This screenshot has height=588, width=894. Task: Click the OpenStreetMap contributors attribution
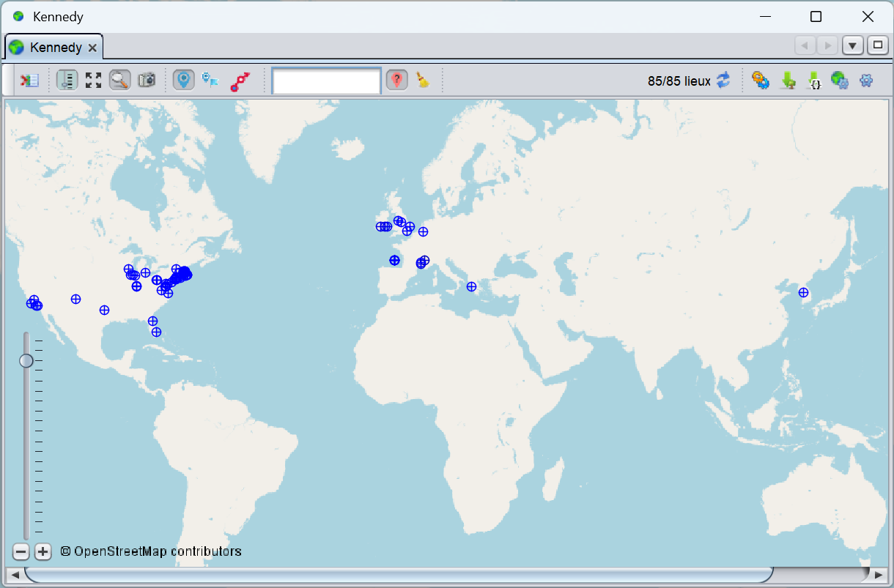151,551
